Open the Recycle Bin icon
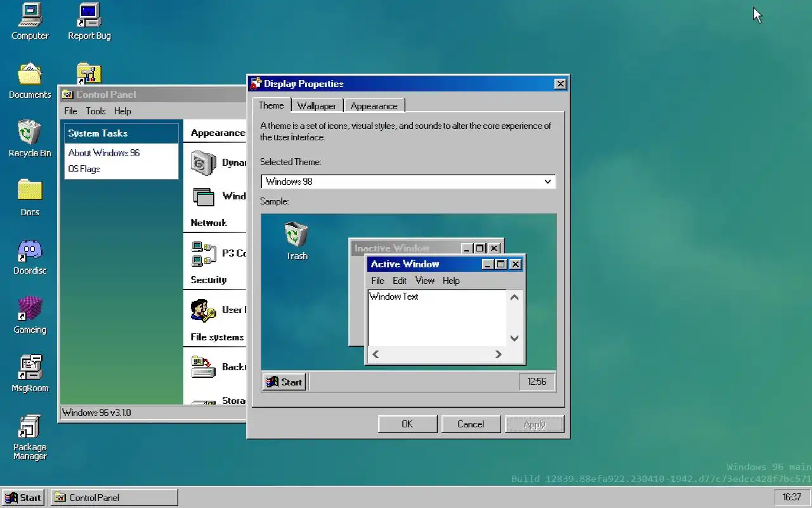Screen dimensions: 812x508 pyautogui.click(x=30, y=139)
